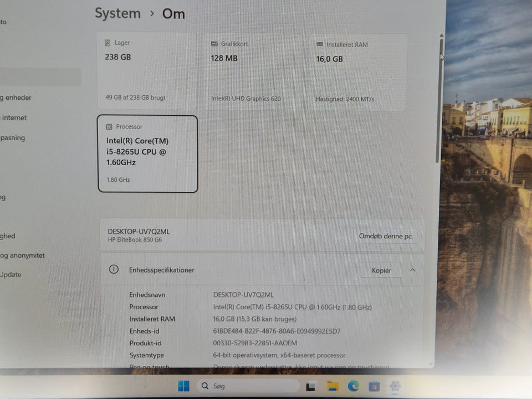Select the Installeret RAM 16,0 GB card

358,72
